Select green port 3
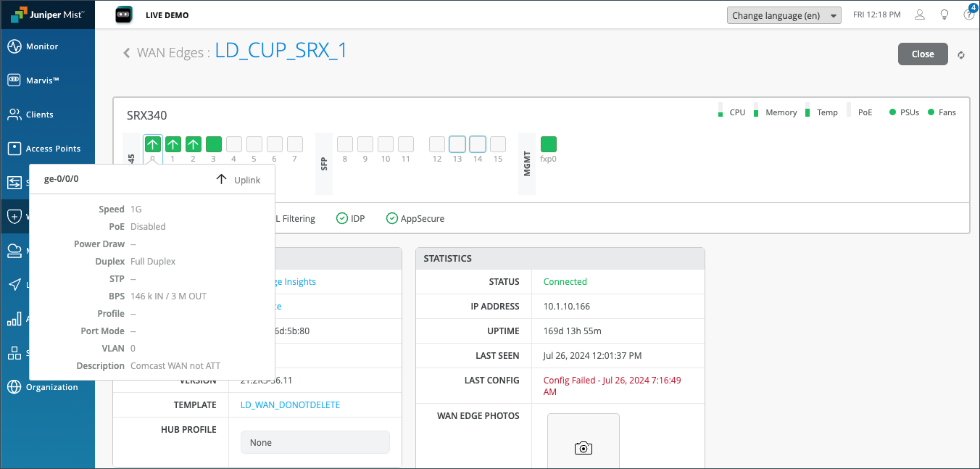Screen dimensions: 980x469 point(213,144)
